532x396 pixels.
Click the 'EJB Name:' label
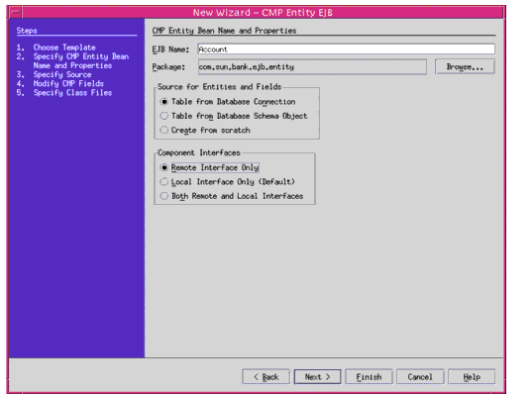click(x=170, y=49)
